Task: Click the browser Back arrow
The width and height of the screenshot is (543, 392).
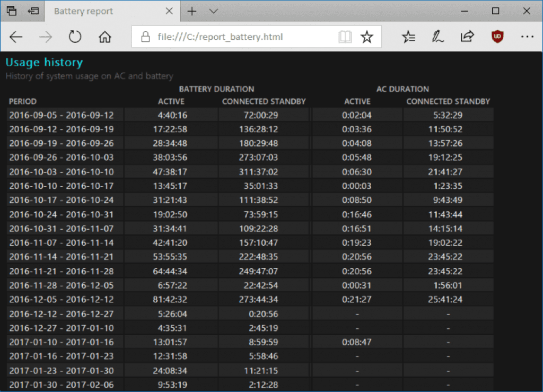Action: pyautogui.click(x=16, y=37)
